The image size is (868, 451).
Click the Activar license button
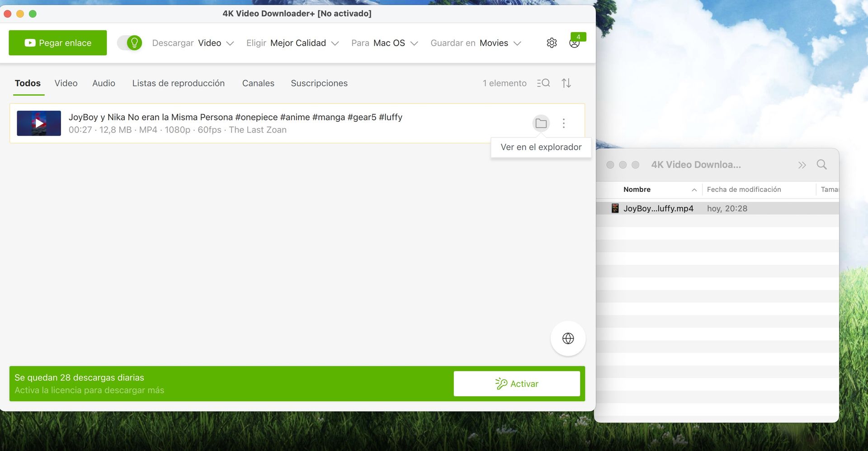517,384
